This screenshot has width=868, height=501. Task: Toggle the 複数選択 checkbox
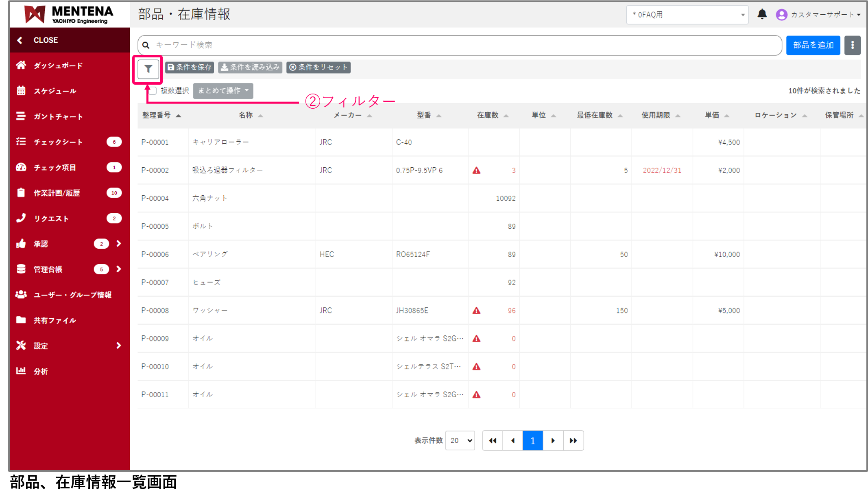pyautogui.click(x=153, y=91)
